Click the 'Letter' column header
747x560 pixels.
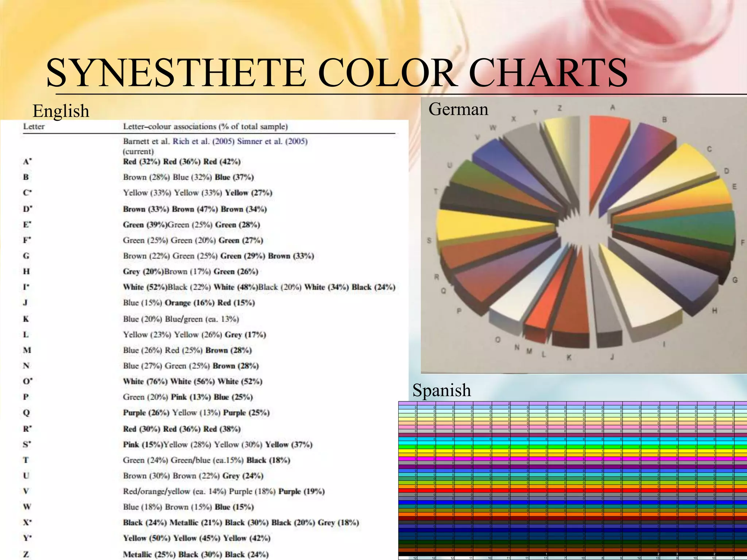pos(34,127)
